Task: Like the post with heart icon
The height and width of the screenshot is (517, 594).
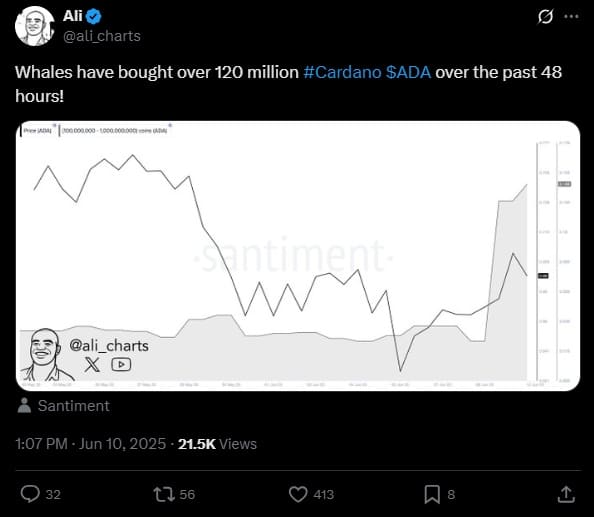Action: point(298,494)
